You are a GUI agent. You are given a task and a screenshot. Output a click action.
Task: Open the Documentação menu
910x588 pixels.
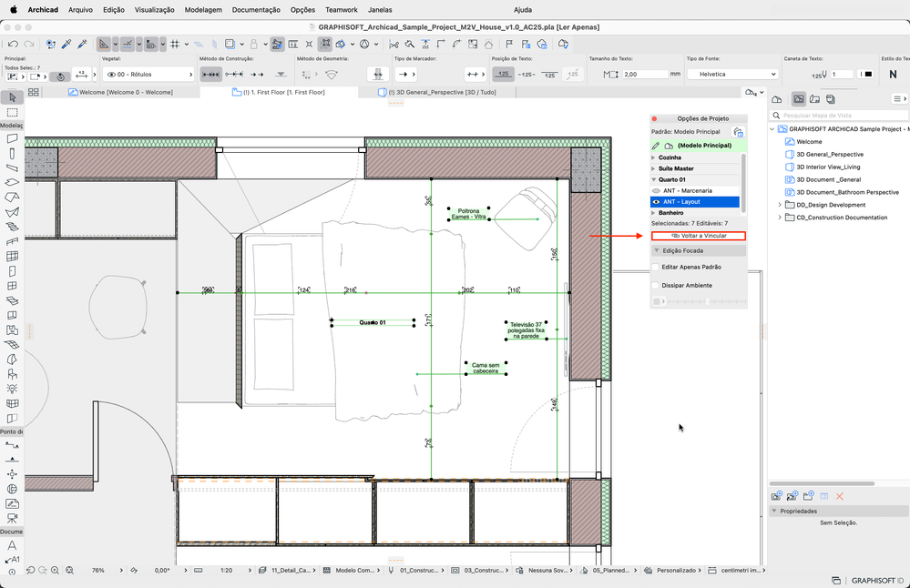click(256, 10)
